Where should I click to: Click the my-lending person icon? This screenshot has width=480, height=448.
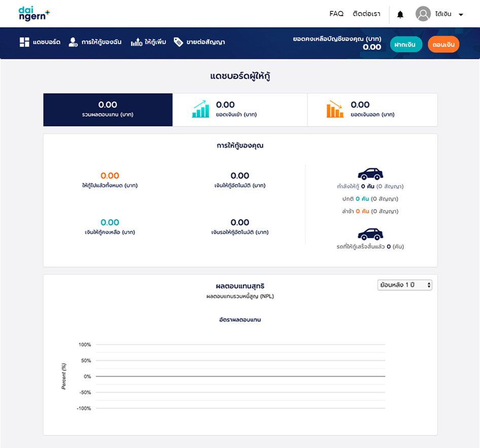(73, 42)
